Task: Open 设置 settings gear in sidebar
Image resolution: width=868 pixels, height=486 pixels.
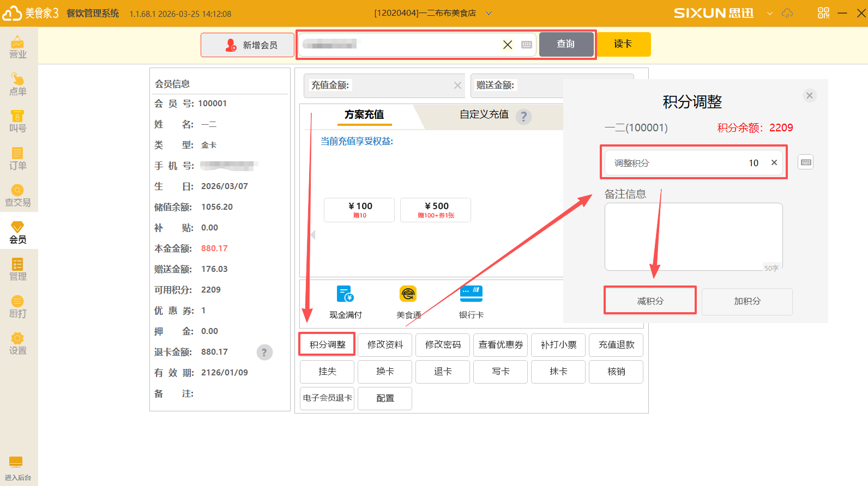Action: (x=17, y=344)
